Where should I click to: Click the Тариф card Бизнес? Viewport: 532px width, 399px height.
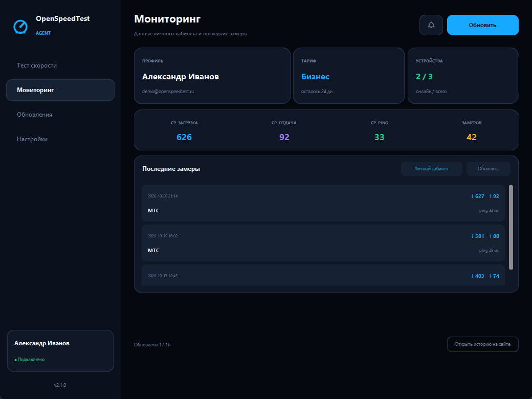pyautogui.click(x=349, y=76)
